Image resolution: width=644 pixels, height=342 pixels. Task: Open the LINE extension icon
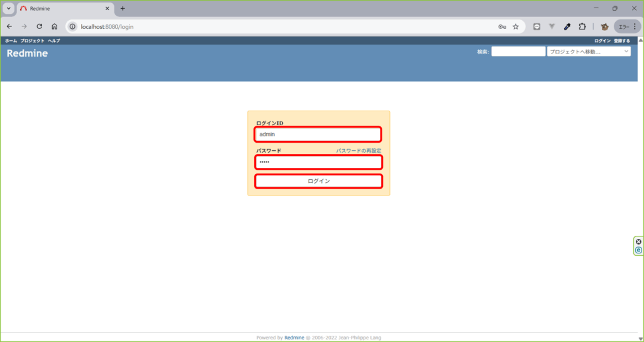(x=536, y=27)
